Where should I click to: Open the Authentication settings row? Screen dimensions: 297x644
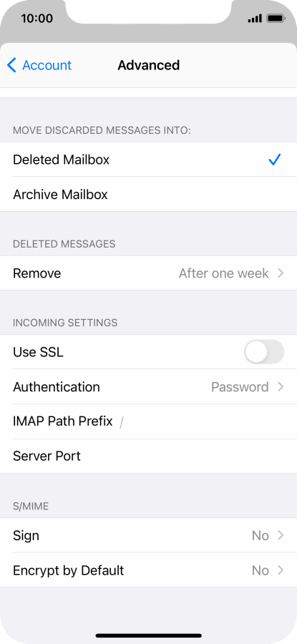pyautogui.click(x=149, y=387)
